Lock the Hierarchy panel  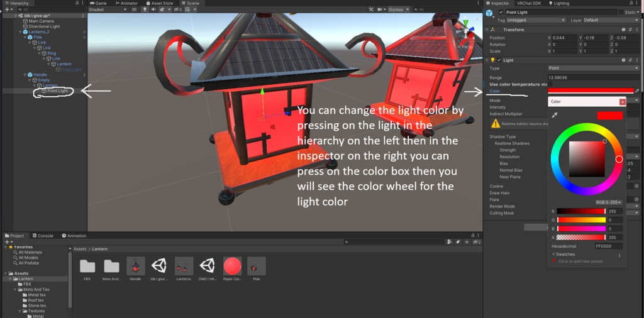(x=77, y=3)
